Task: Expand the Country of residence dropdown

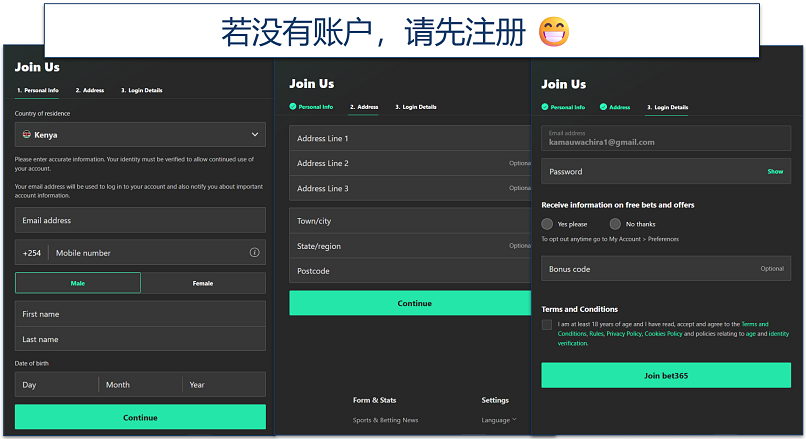Action: coord(140,134)
